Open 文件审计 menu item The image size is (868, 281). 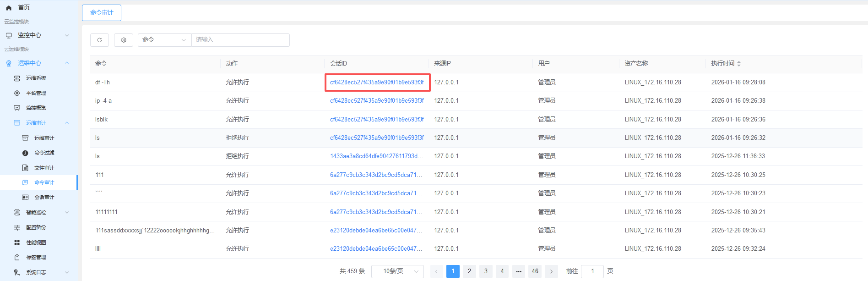[x=44, y=168]
